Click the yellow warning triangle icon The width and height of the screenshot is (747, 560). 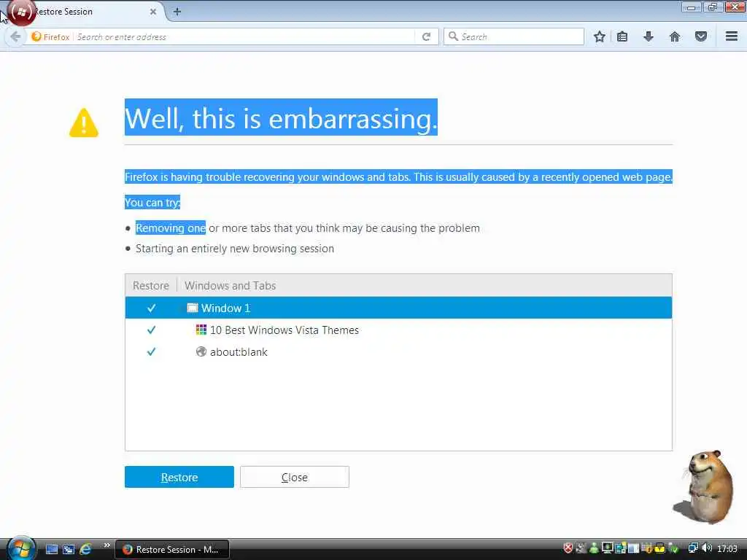coord(84,122)
